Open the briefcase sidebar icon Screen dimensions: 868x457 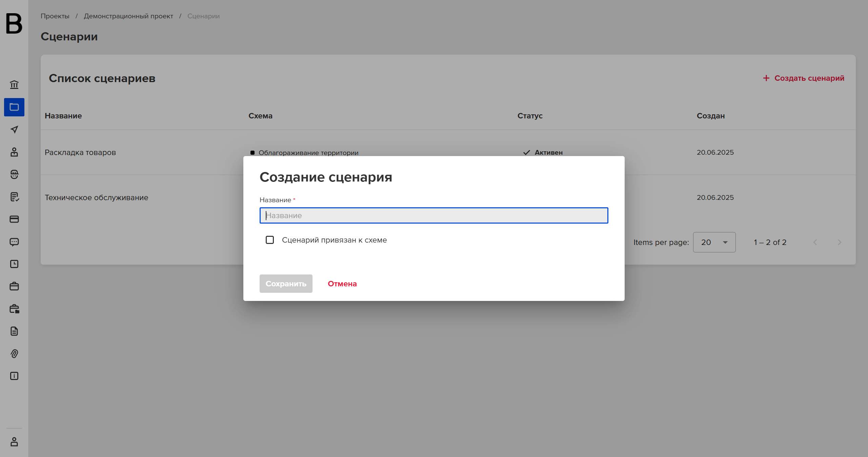click(14, 286)
